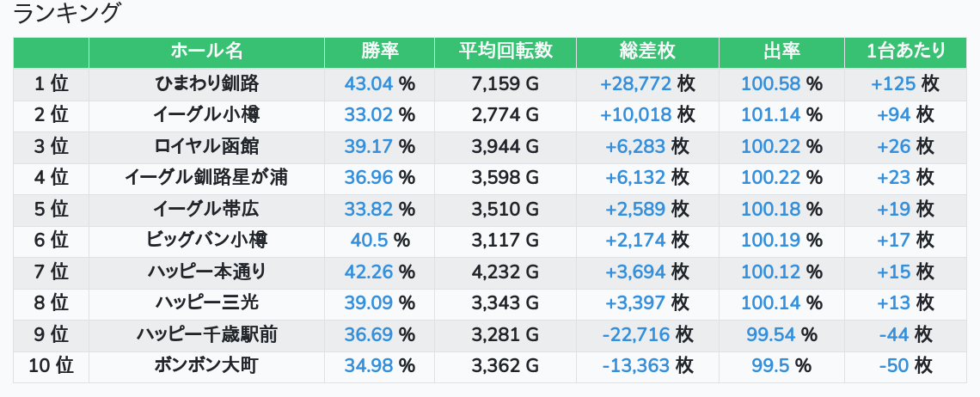Open the ボンボン大町 hall entry
Screen dimensions: 980x397
[x=206, y=365]
